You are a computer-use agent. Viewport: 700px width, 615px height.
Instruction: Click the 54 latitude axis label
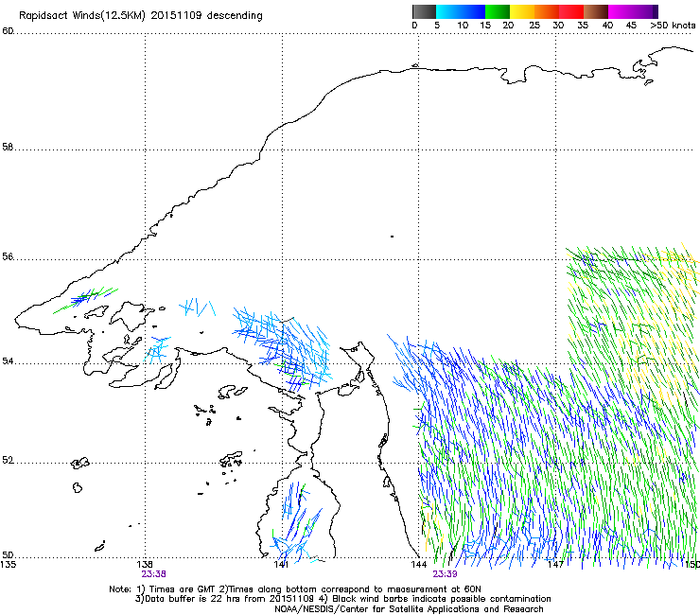coord(8,360)
